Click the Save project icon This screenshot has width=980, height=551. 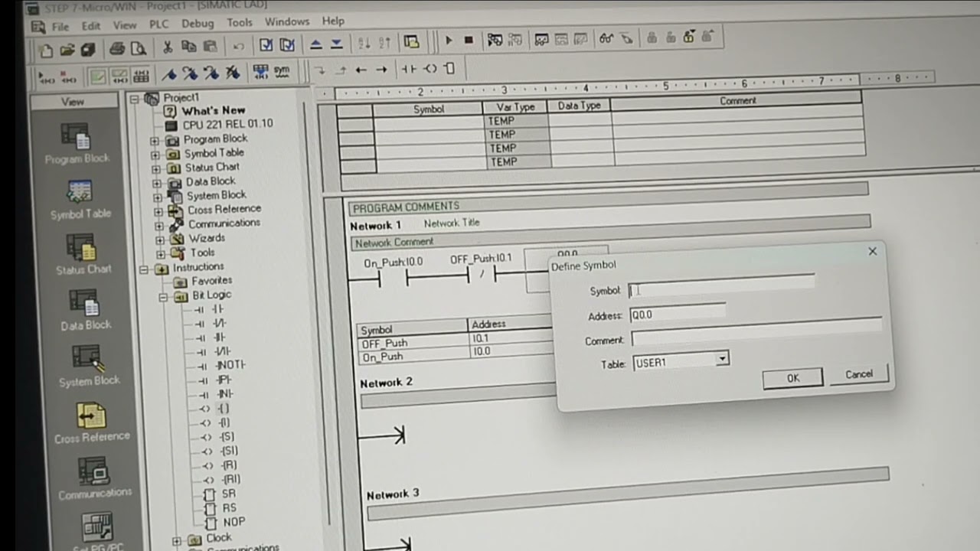coord(88,49)
